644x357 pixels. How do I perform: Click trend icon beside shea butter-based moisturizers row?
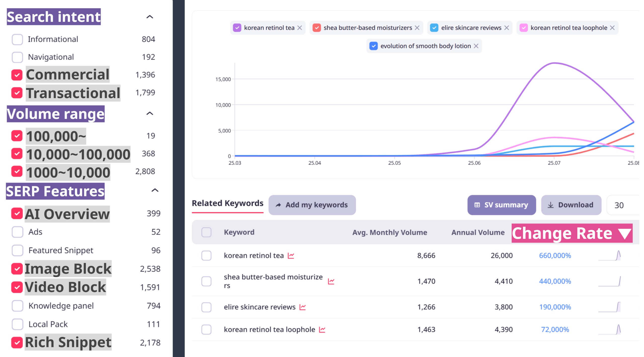click(331, 281)
